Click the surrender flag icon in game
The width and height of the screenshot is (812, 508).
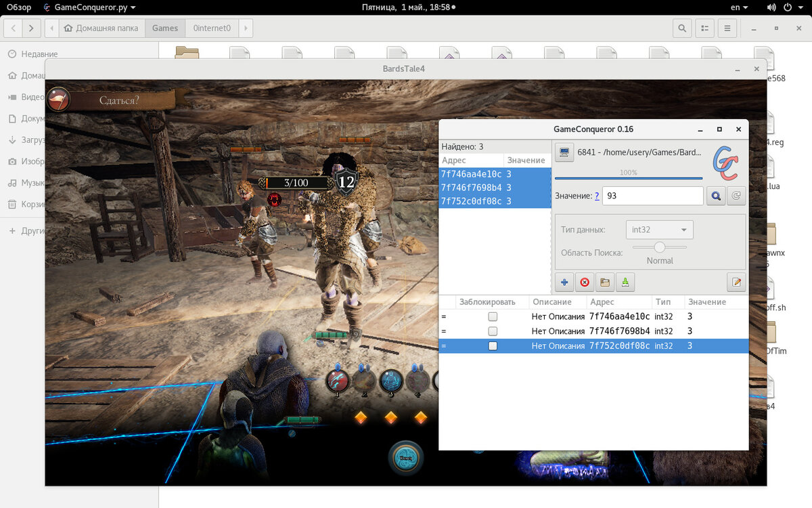(x=59, y=99)
